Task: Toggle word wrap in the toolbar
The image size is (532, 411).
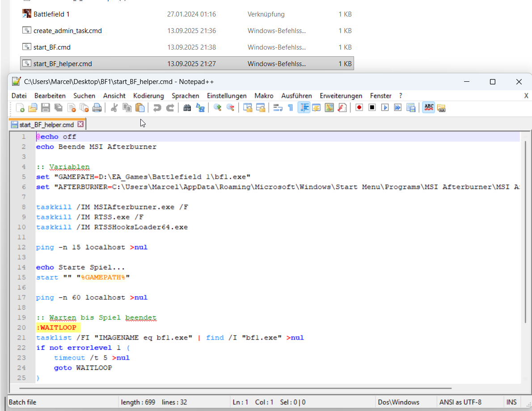Action: (x=278, y=108)
